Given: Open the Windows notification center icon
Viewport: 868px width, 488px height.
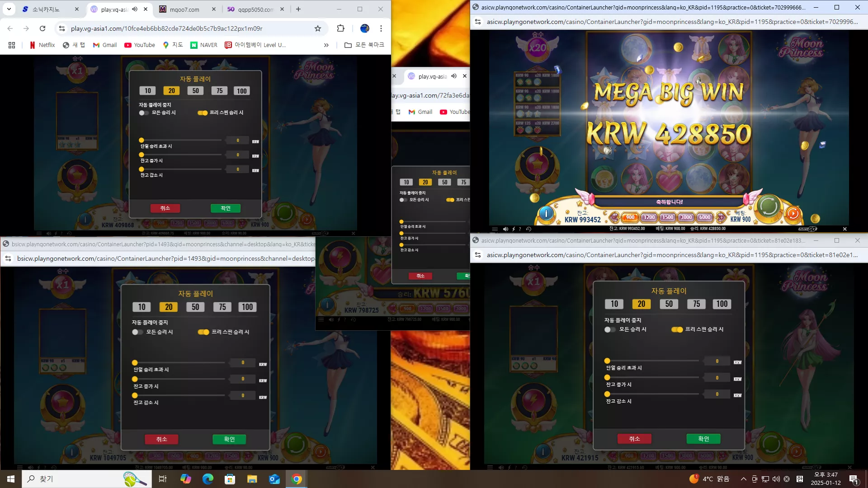Looking at the screenshot, I should (854, 479).
